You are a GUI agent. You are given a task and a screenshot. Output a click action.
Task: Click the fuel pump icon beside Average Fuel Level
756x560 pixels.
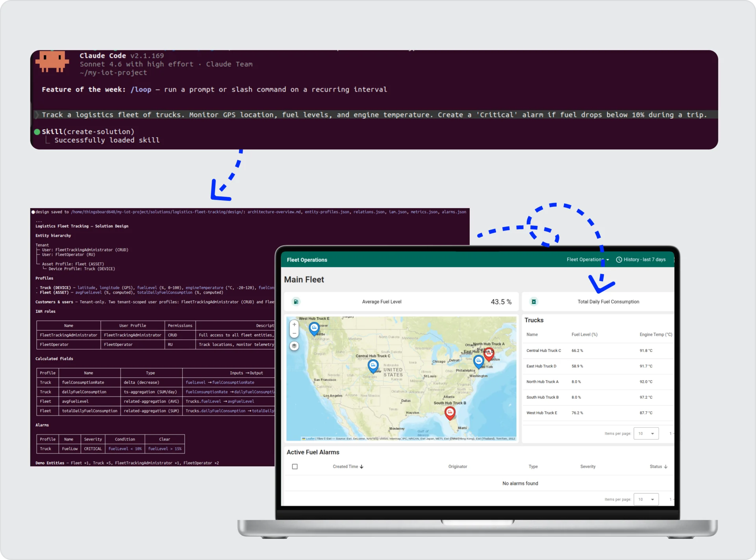click(296, 302)
